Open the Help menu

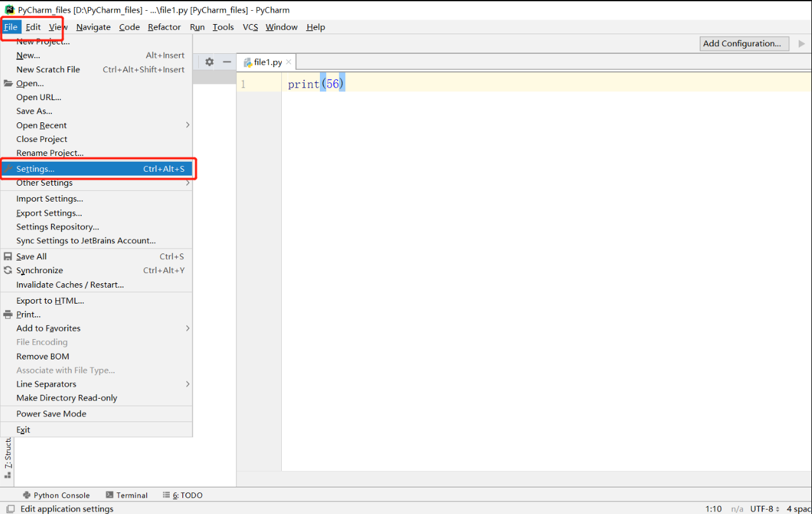[315, 27]
